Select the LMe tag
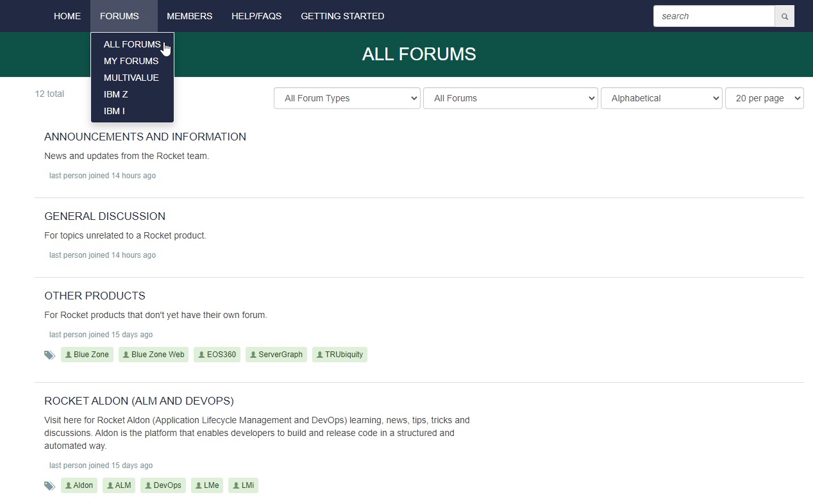The image size is (813, 504). coord(207,485)
